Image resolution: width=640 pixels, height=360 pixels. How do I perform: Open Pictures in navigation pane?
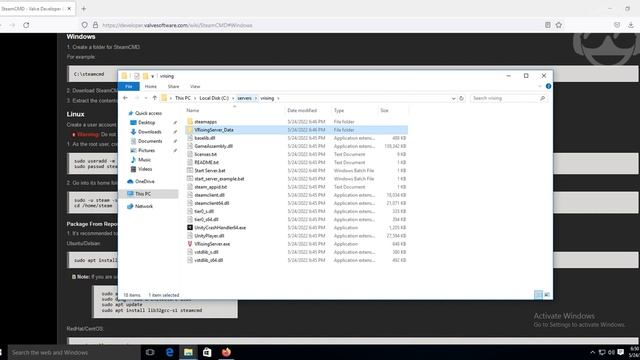click(146, 151)
